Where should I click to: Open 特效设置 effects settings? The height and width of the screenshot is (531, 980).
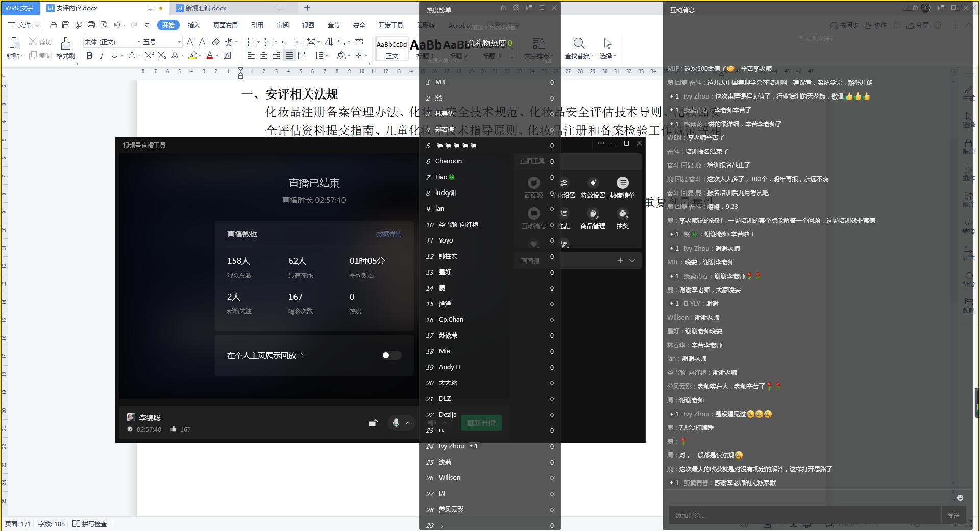[x=593, y=188]
